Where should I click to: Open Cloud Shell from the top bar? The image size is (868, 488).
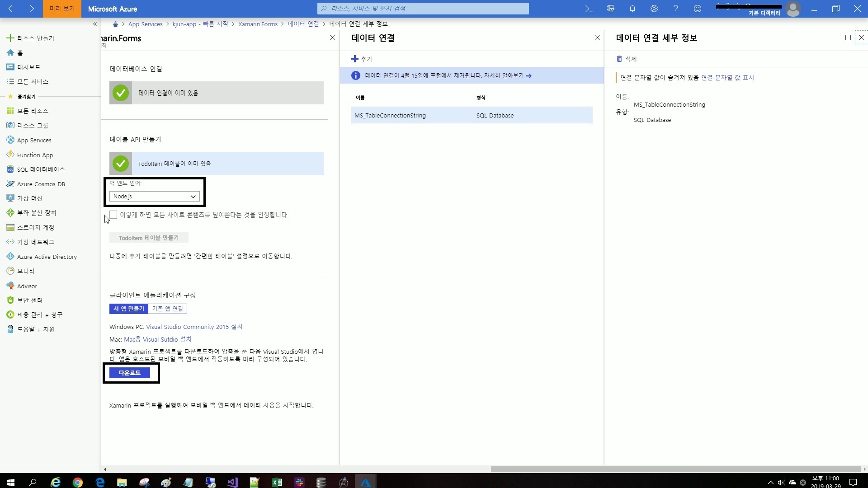pyautogui.click(x=589, y=9)
